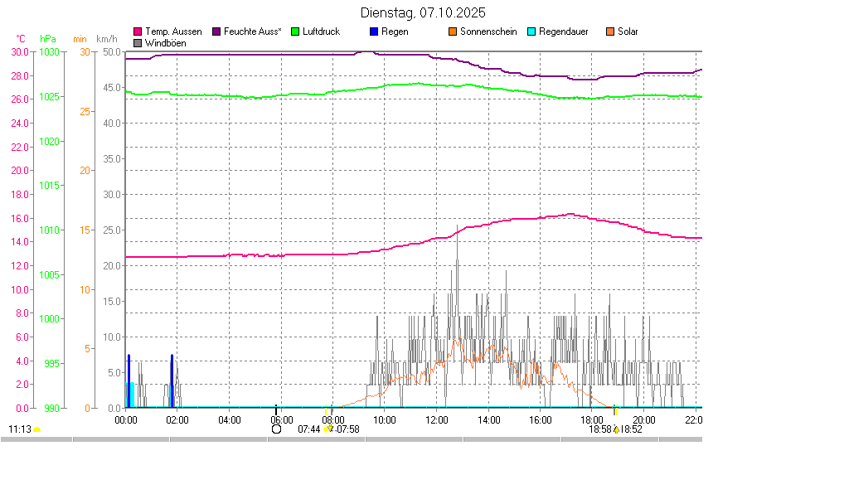This screenshot has width=849, height=504.
Task: Click the sunrise time 07:58 label
Action: [x=348, y=429]
